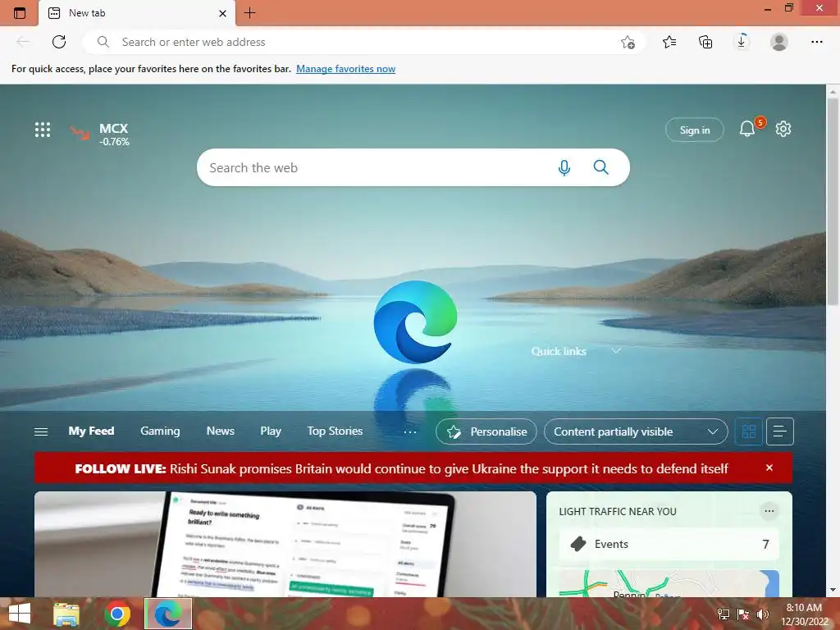840x630 pixels.
Task: Open Content partially visible dropdown
Action: click(636, 431)
